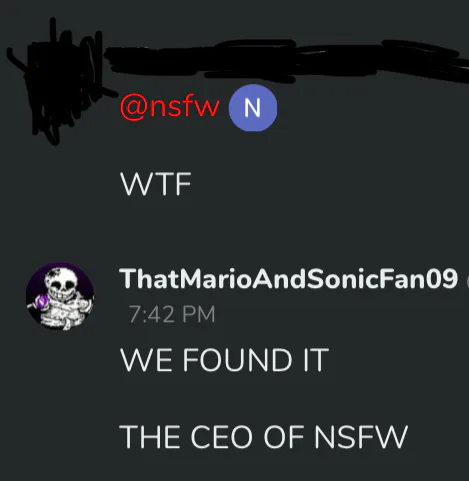Open ThatMarioAndSonicFan09 username profile
The height and width of the screenshot is (481, 469).
coord(288,279)
